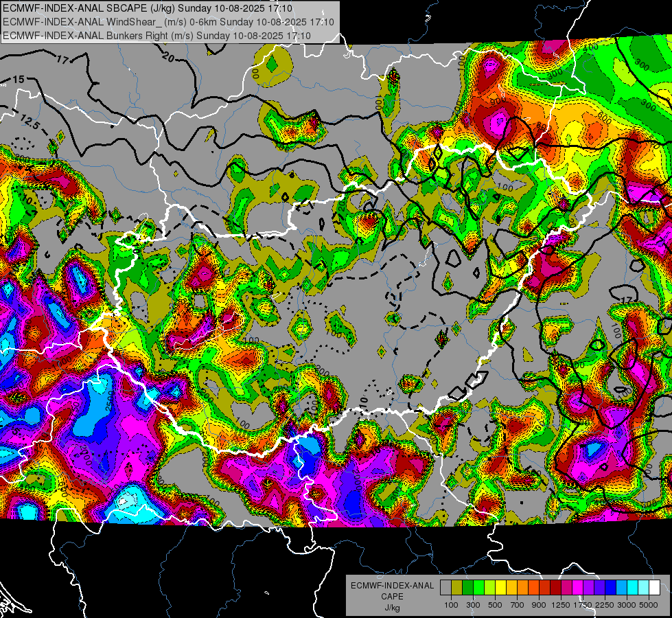Select the bright green legend swatch
672x618 pixels.
[x=478, y=588]
